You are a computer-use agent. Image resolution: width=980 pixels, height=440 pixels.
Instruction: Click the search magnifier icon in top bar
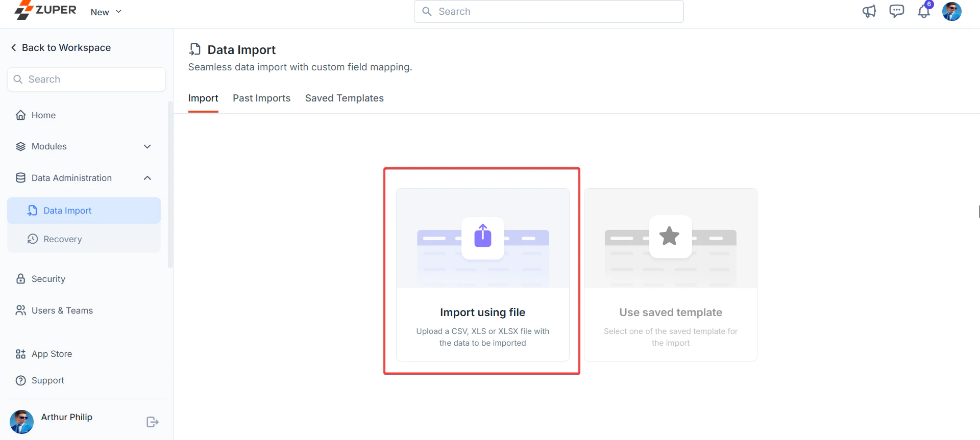(x=427, y=11)
